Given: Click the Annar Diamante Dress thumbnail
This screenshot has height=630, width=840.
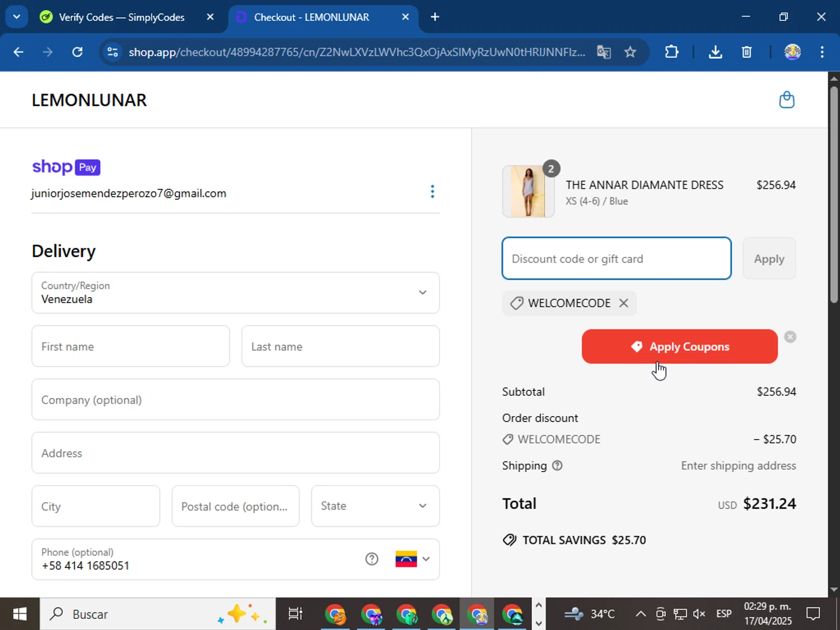Looking at the screenshot, I should point(528,191).
